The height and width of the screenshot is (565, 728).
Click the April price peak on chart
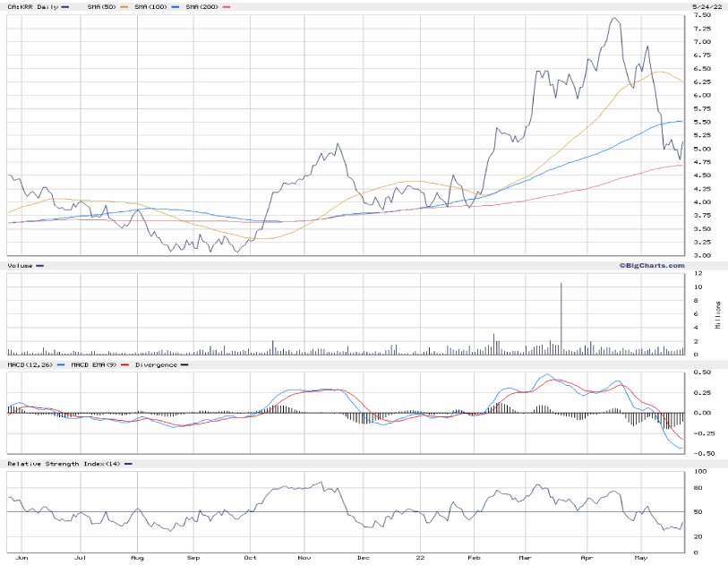(x=613, y=18)
